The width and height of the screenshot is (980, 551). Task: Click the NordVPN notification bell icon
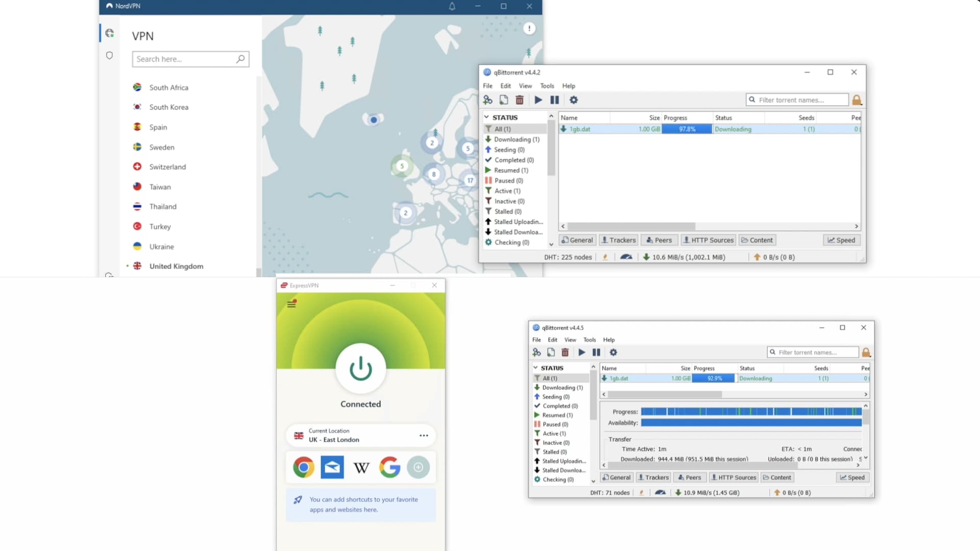point(452,6)
